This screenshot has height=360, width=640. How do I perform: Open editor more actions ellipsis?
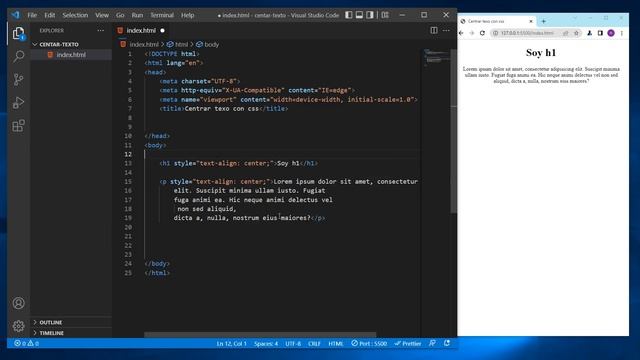pos(446,31)
